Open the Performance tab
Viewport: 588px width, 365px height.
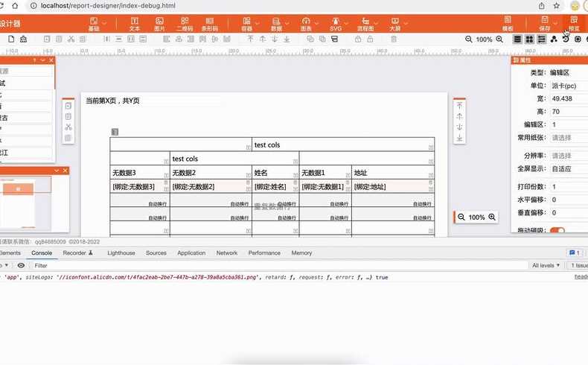[264, 253]
